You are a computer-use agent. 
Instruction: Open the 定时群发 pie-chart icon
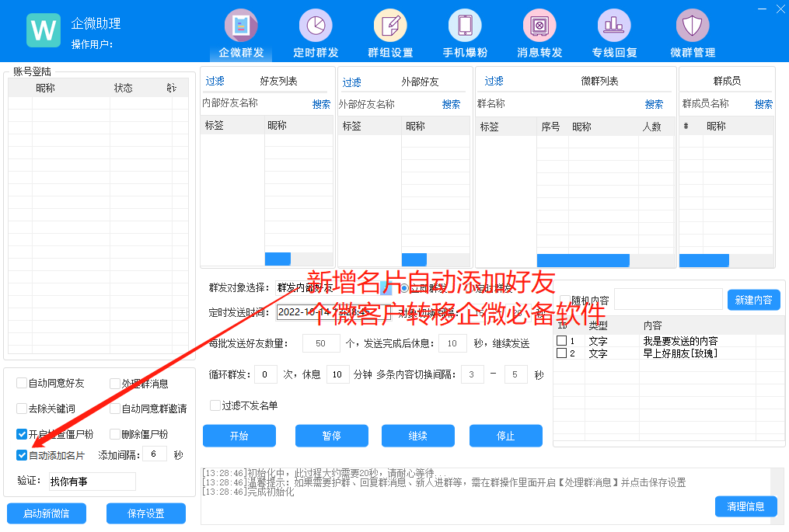point(316,26)
